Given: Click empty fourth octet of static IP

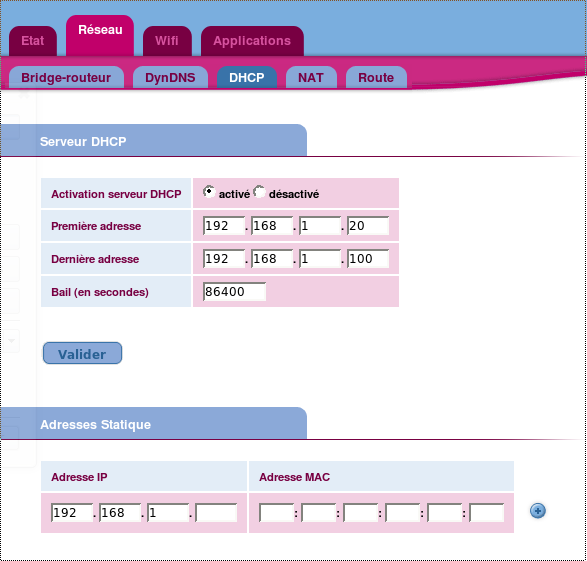Looking at the screenshot, I should click(216, 512).
